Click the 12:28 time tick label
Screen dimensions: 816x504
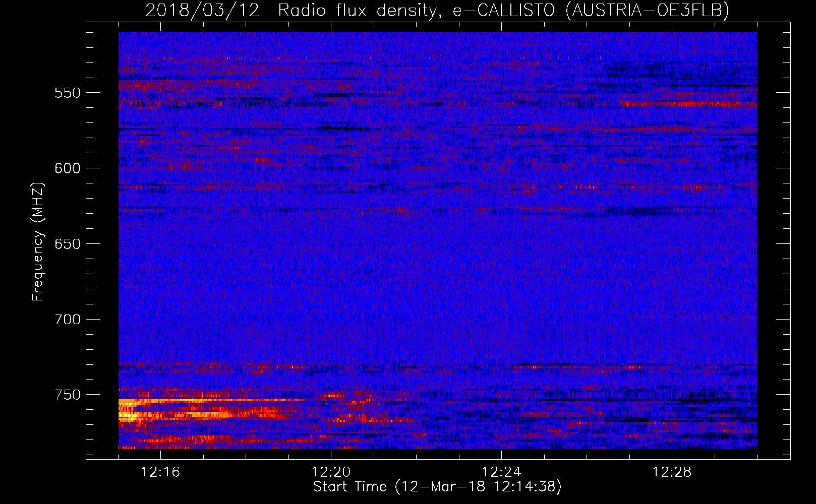(672, 472)
